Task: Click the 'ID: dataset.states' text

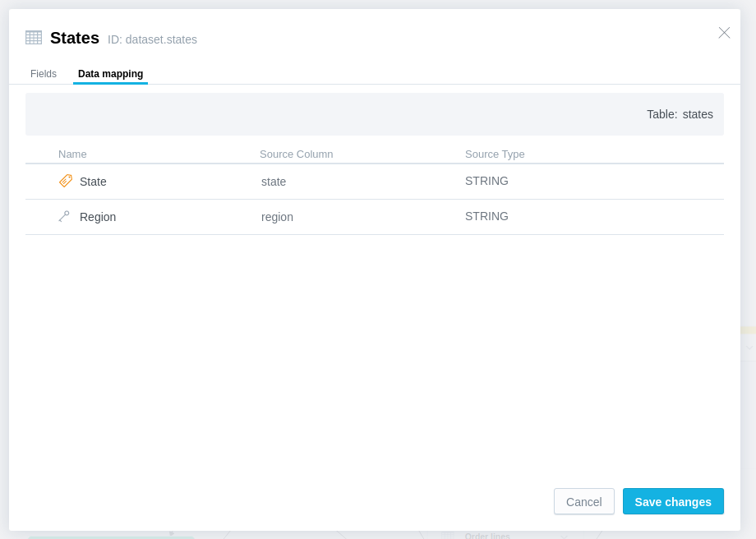Action: 152,39
